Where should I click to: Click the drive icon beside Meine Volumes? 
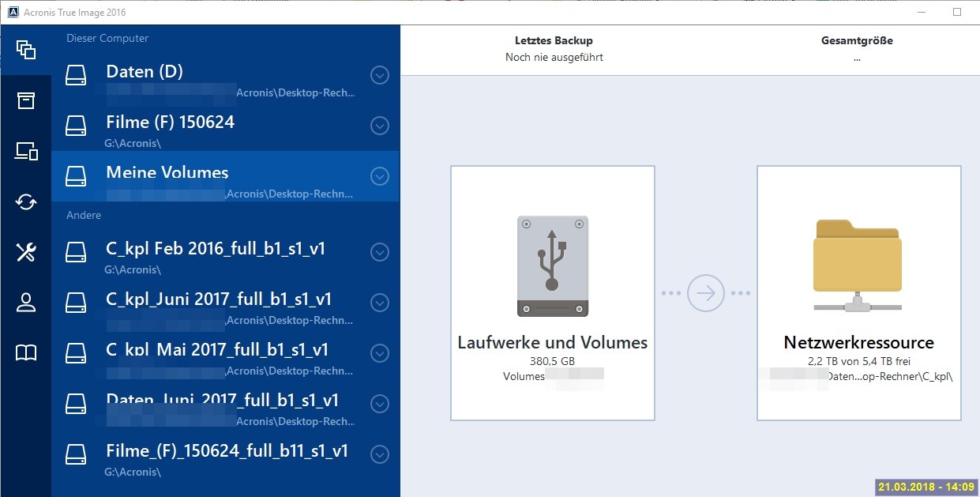[76, 175]
